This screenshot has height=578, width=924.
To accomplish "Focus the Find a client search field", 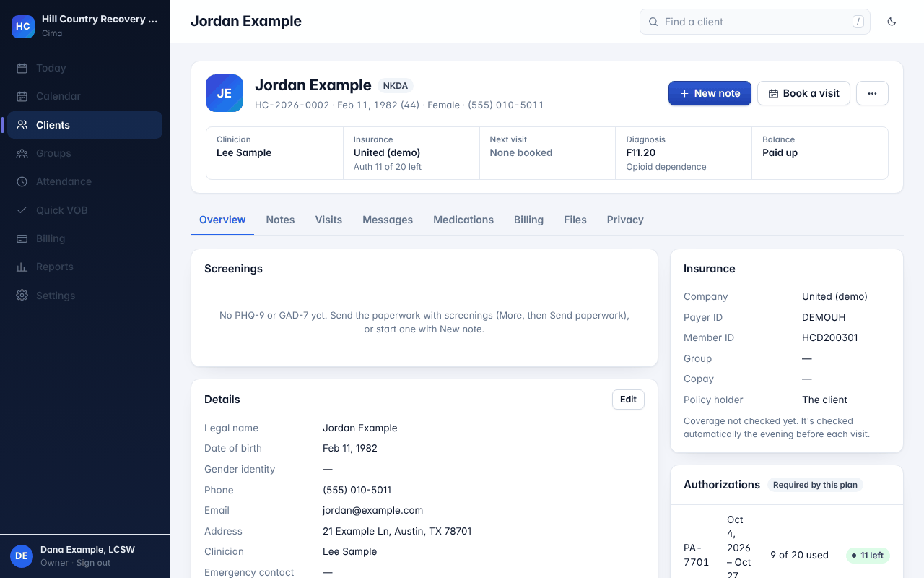I will pyautogui.click(x=755, y=22).
